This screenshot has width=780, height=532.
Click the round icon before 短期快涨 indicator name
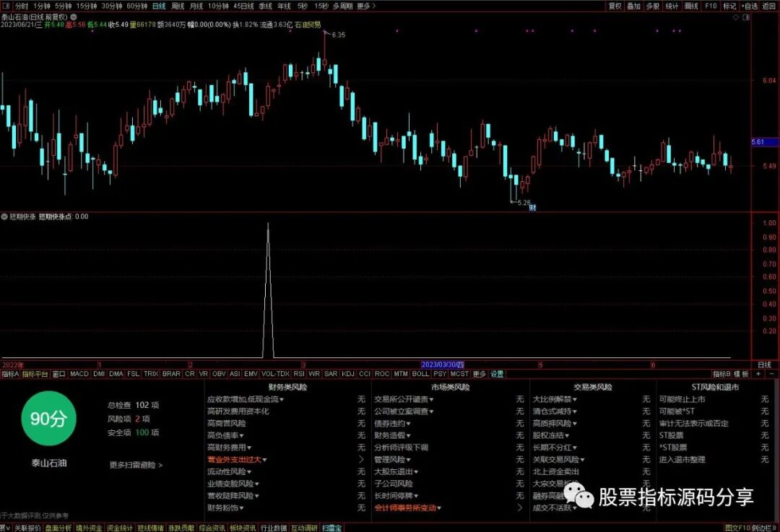[x=4, y=217]
